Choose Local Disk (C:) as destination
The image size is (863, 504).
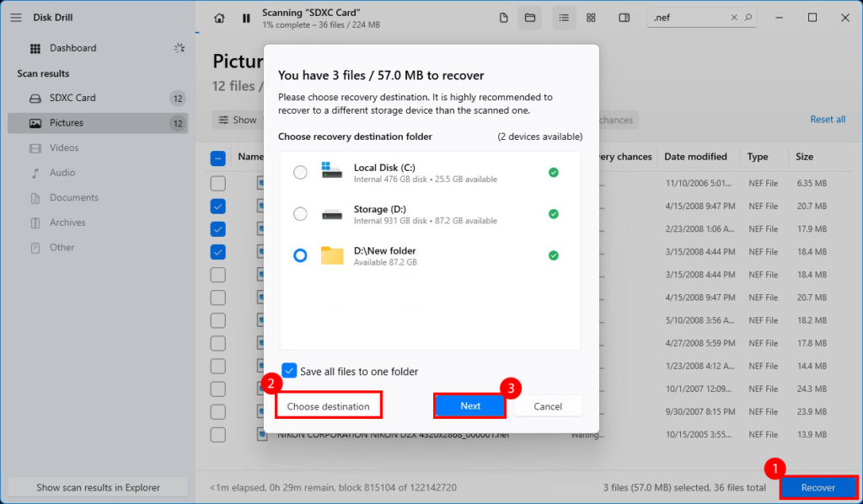tap(300, 171)
